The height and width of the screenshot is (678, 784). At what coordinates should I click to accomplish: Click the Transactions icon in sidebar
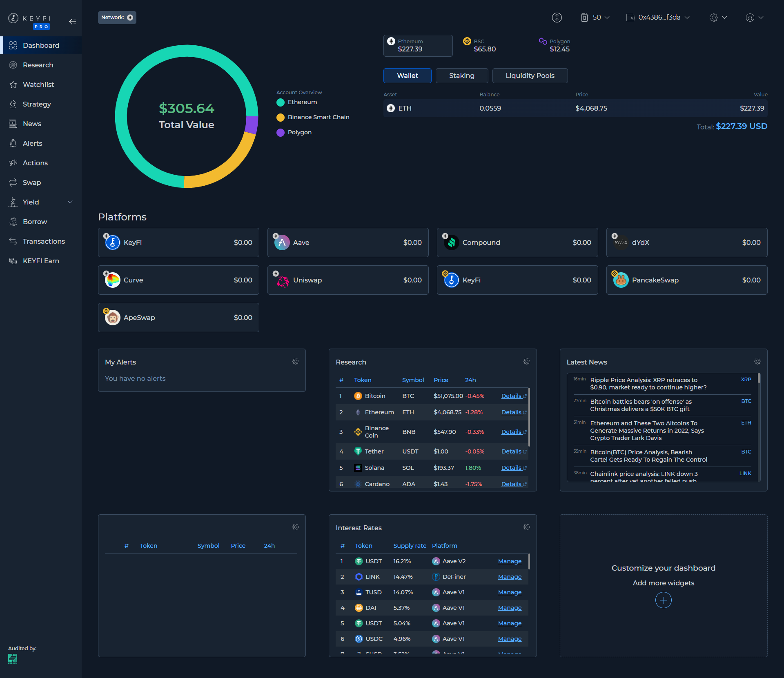(x=13, y=241)
